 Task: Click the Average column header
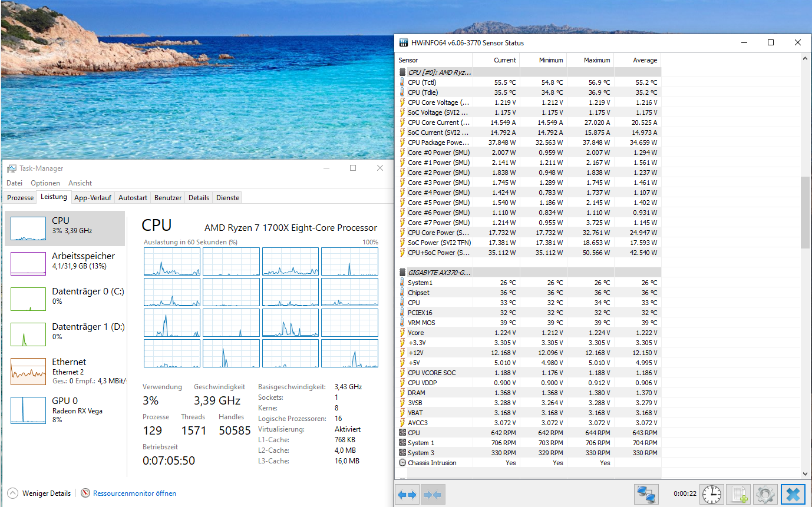click(x=637, y=60)
